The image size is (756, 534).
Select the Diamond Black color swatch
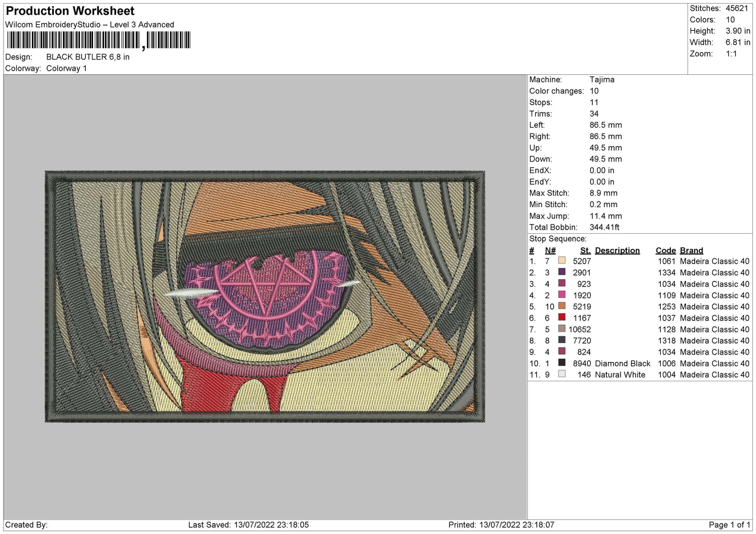pyautogui.click(x=562, y=363)
